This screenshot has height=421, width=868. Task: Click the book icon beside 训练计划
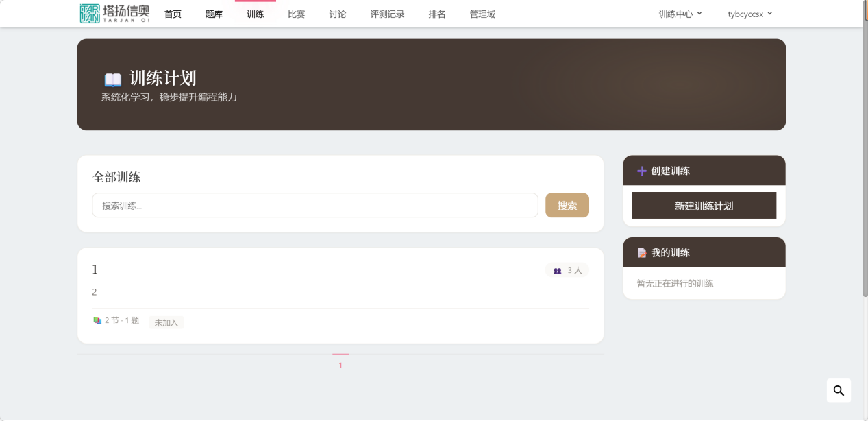coord(112,79)
